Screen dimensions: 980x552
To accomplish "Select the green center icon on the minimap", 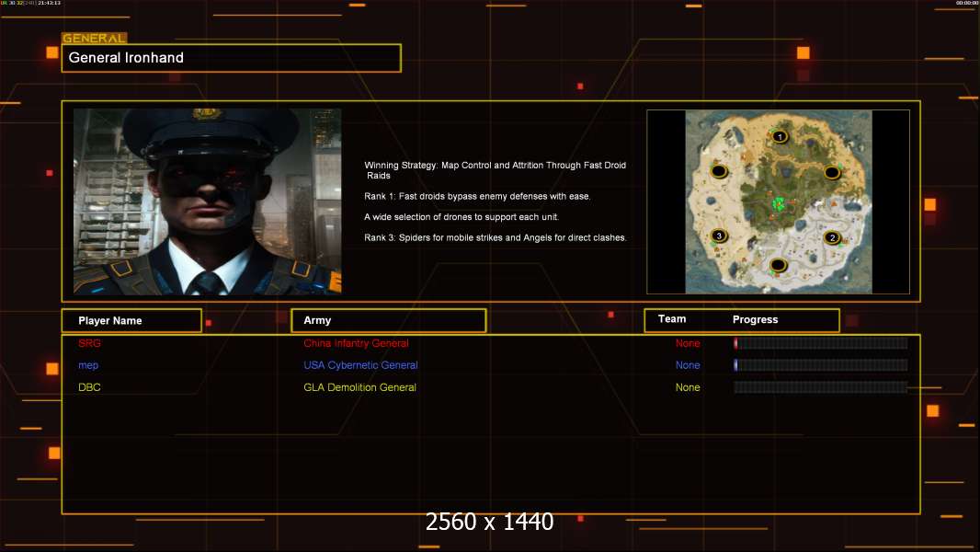I will (x=778, y=204).
